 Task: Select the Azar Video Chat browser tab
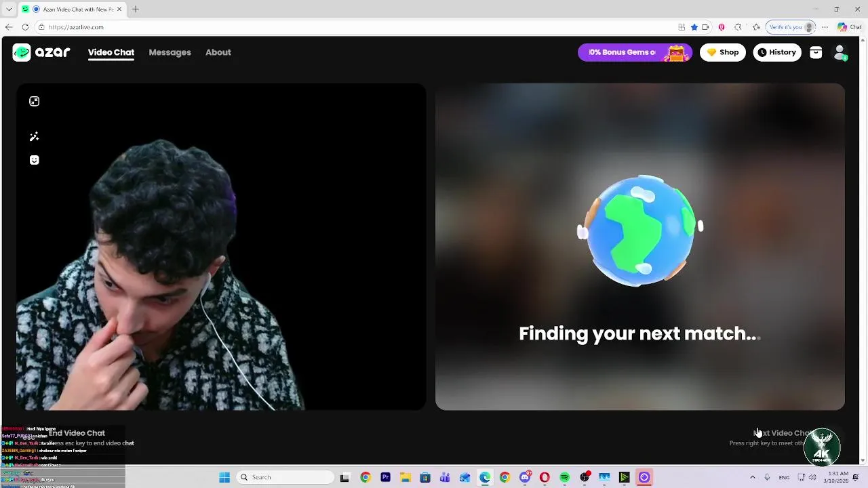click(x=71, y=9)
